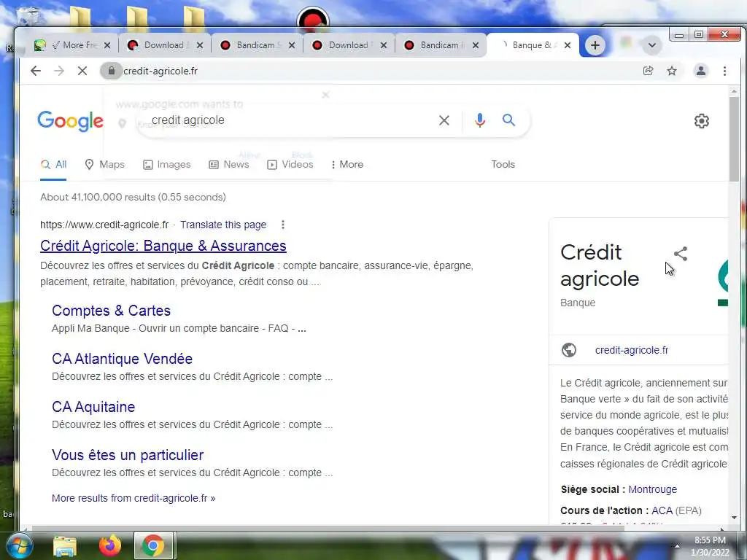Open CA Aquitaine sitelink
Image resolution: width=747 pixels, height=560 pixels.
coord(93,407)
